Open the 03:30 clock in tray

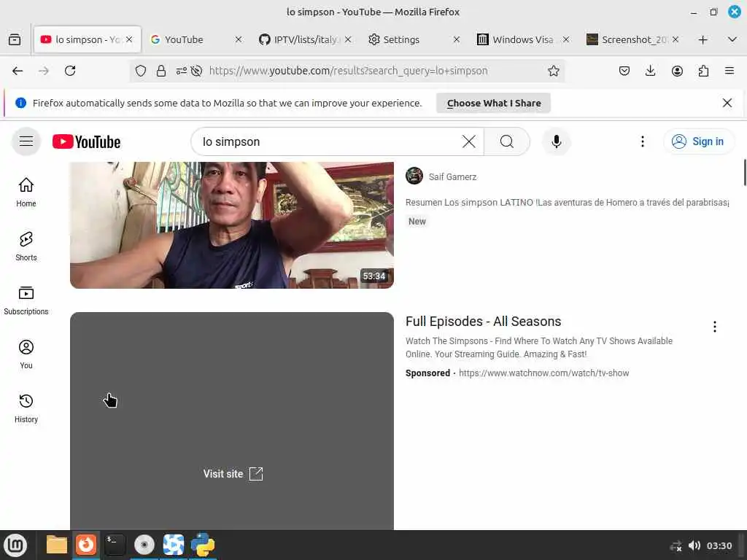(719, 545)
